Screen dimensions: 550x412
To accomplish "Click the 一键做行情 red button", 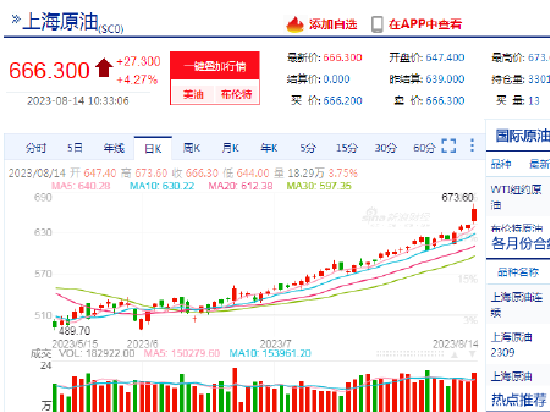I will [215, 66].
